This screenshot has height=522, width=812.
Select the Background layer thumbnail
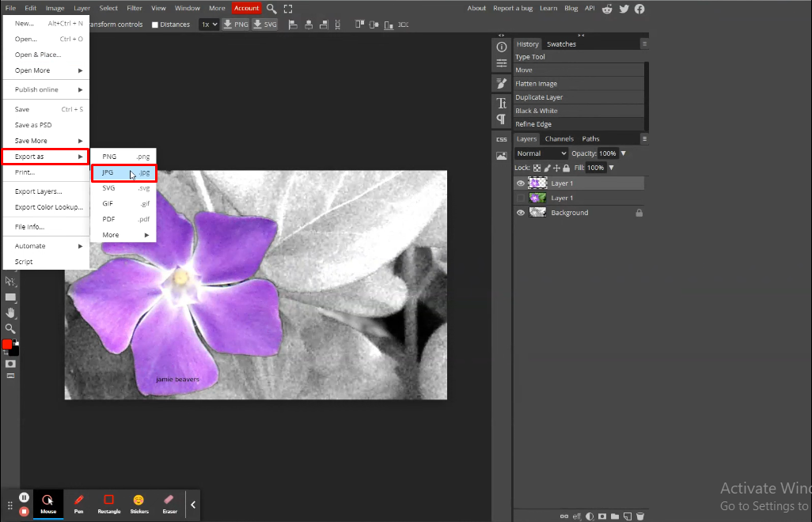click(x=537, y=212)
